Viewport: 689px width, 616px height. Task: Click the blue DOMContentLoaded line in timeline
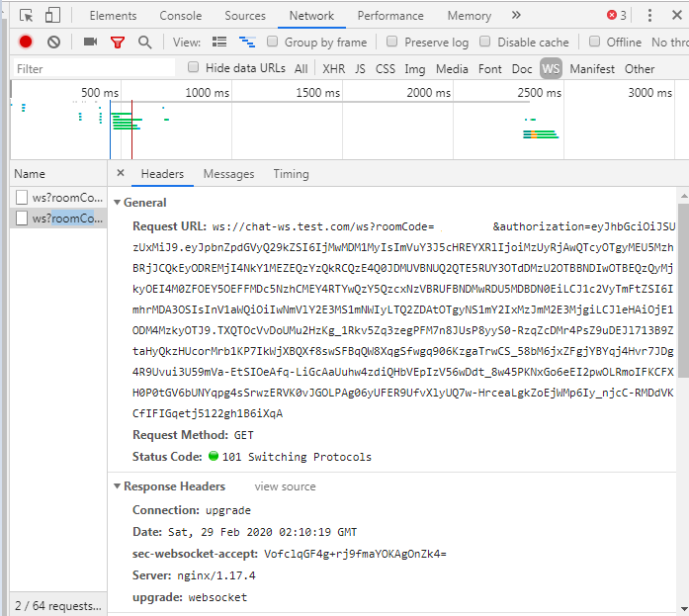coord(110,130)
